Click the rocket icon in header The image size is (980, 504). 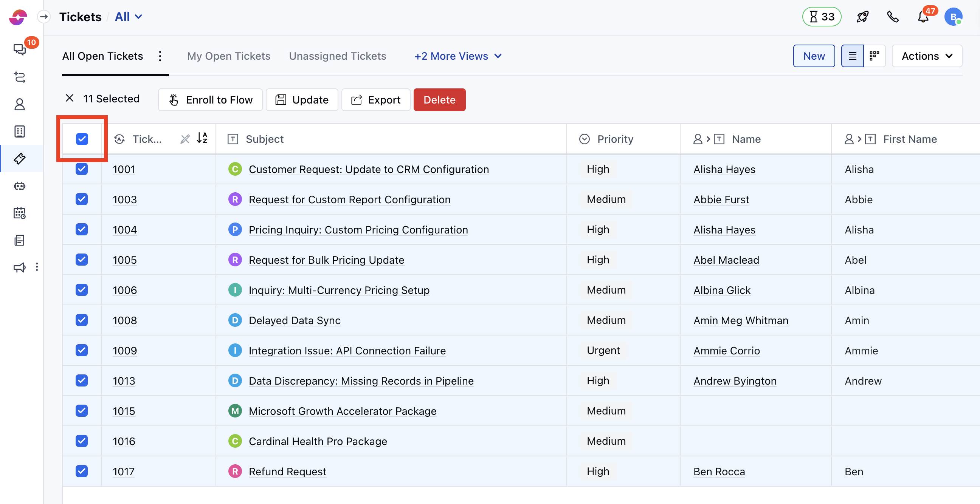pos(862,17)
